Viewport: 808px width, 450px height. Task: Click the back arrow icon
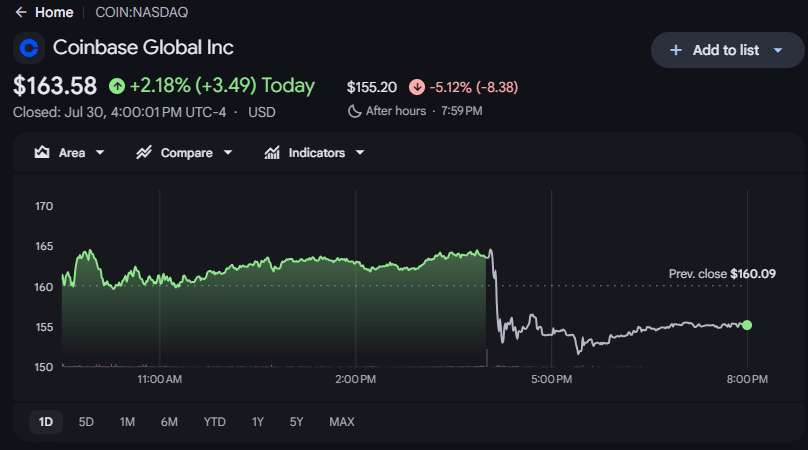[x=21, y=12]
